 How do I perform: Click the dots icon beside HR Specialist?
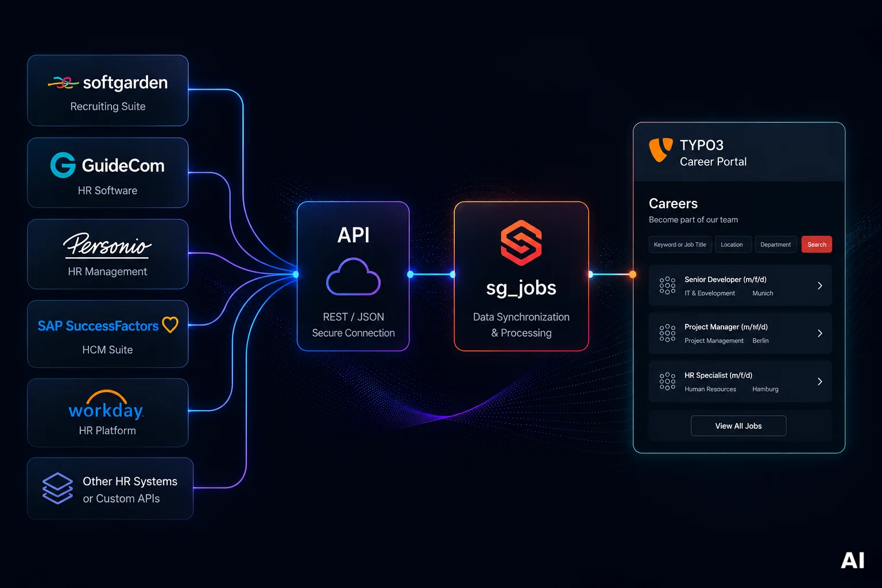point(667,381)
